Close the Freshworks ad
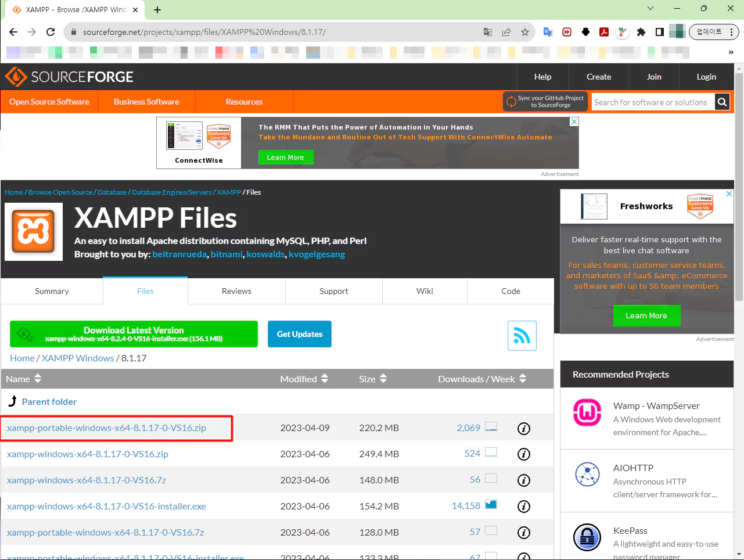This screenshot has height=560, width=744. click(729, 194)
